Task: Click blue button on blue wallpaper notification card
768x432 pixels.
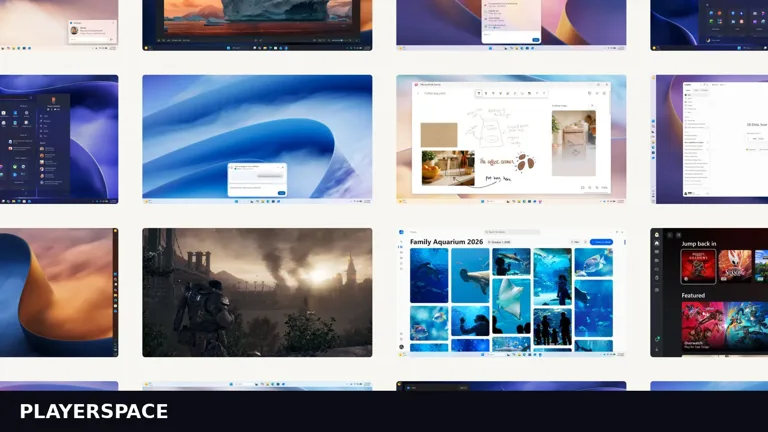Action: coord(281,193)
